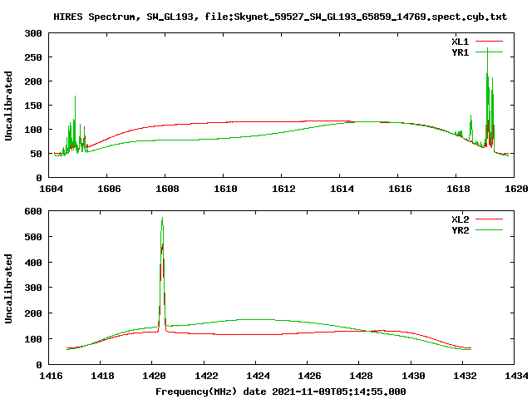Click the 250 y-axis label on top plot
Image resolution: width=532 pixels, height=399 pixels.
coord(33,57)
